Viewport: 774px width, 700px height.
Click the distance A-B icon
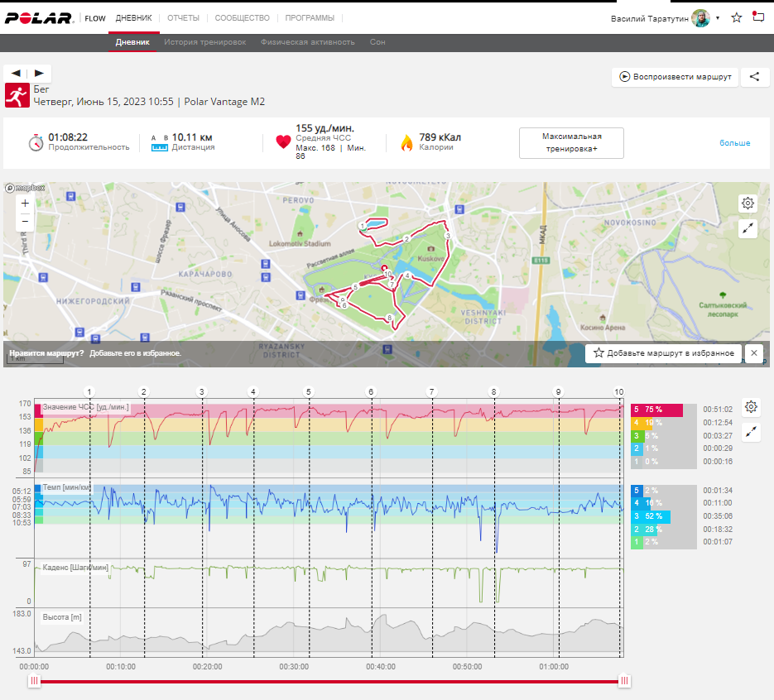(x=160, y=142)
